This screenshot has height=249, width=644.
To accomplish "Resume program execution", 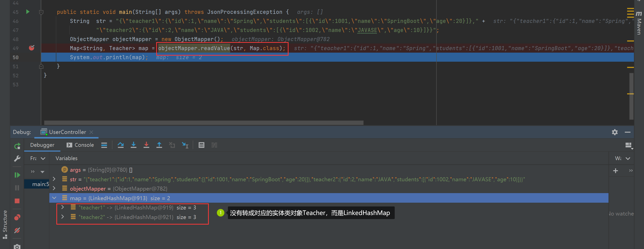I will 17,175.
